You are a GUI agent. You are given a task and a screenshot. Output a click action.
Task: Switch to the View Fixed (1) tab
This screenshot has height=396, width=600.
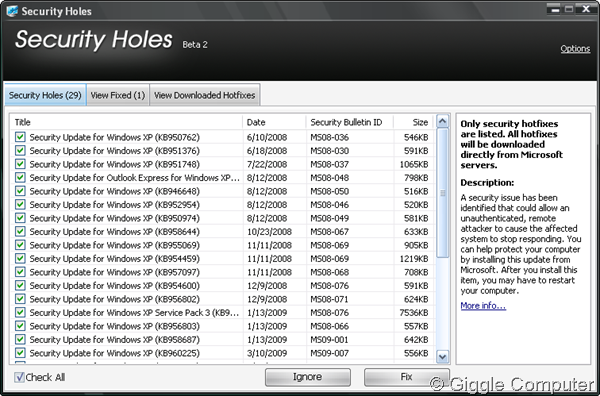[x=118, y=95]
